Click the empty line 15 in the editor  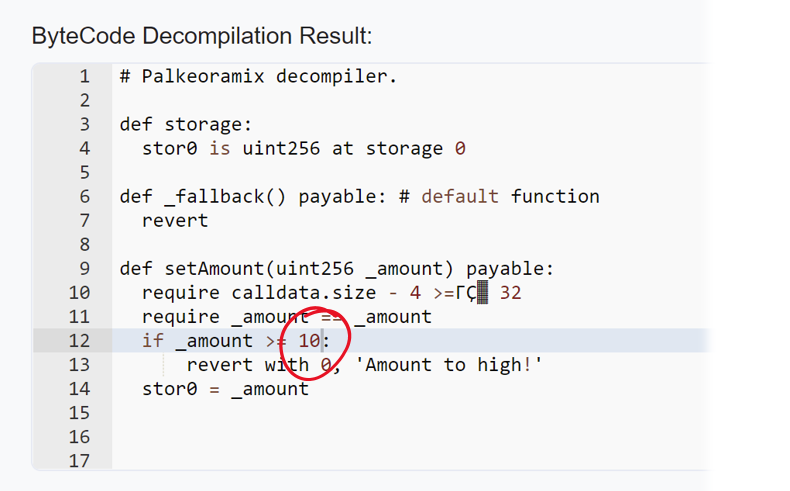coord(400,412)
